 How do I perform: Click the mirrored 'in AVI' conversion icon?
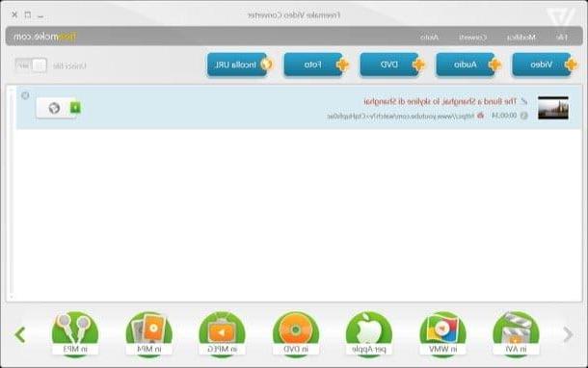pos(516,334)
